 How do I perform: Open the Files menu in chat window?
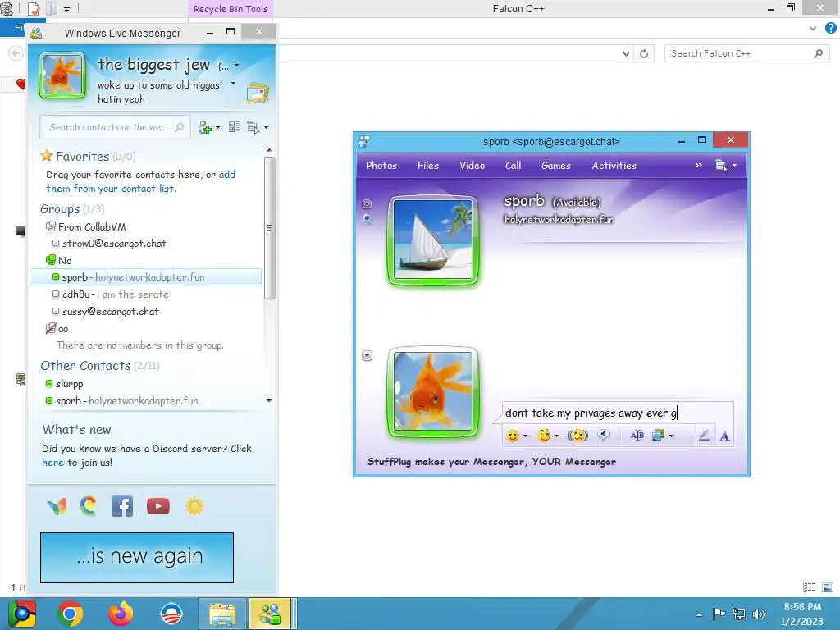(428, 166)
